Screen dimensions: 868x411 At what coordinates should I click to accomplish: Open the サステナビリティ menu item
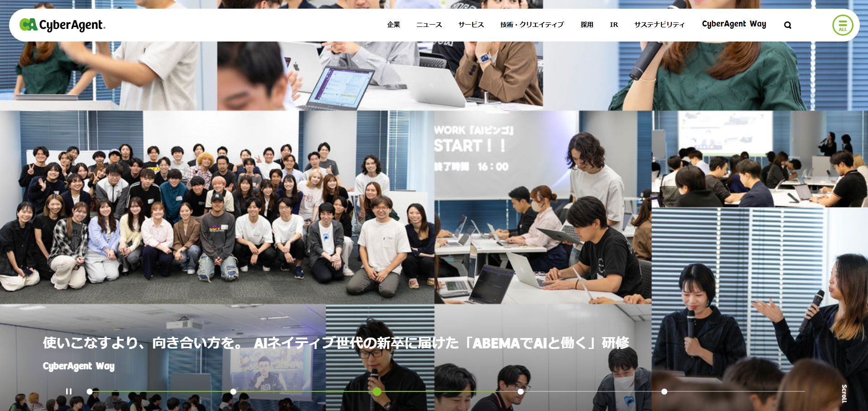pyautogui.click(x=659, y=25)
